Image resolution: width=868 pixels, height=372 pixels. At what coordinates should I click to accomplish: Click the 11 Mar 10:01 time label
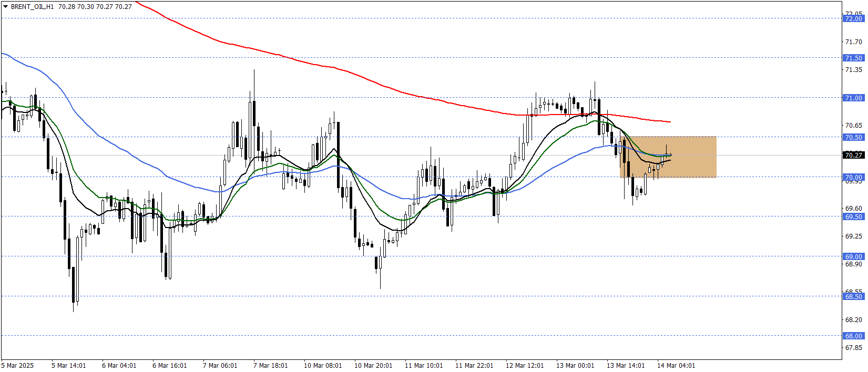click(x=424, y=366)
